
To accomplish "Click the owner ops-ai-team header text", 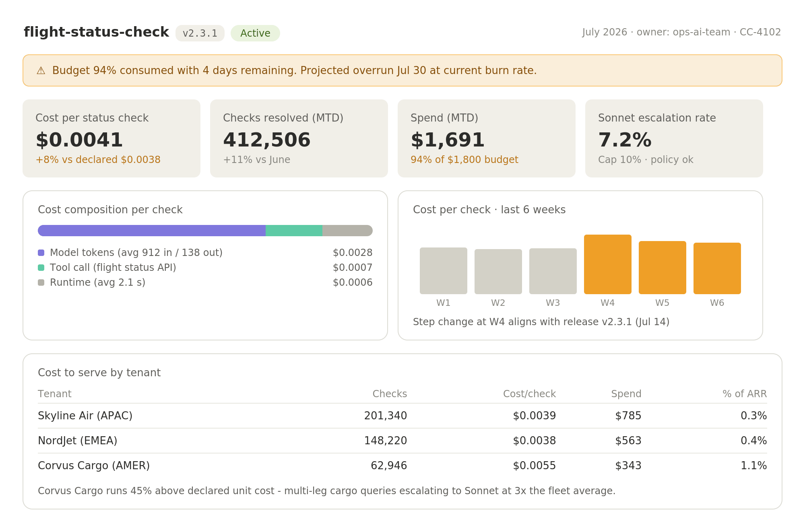I will [683, 32].
